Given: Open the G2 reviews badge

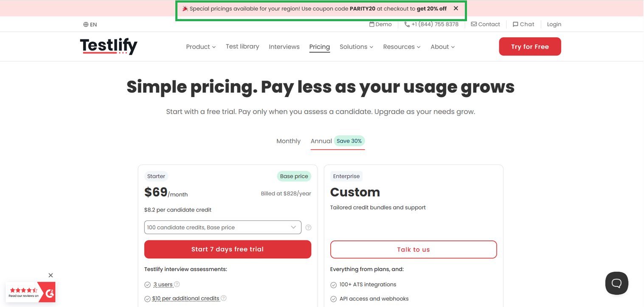Looking at the screenshot, I should tap(31, 292).
